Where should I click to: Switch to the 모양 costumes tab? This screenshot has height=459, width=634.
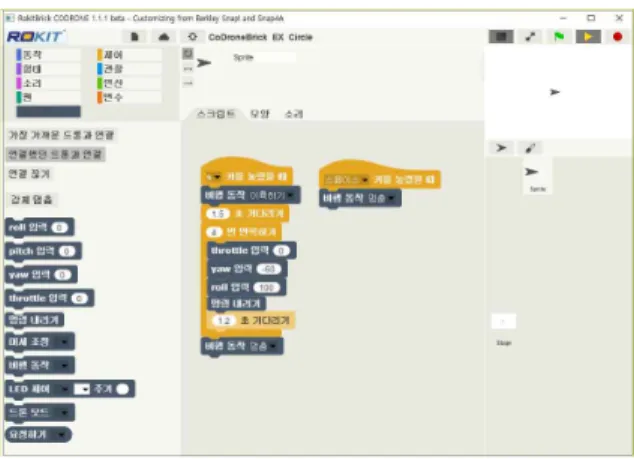pyautogui.click(x=260, y=114)
